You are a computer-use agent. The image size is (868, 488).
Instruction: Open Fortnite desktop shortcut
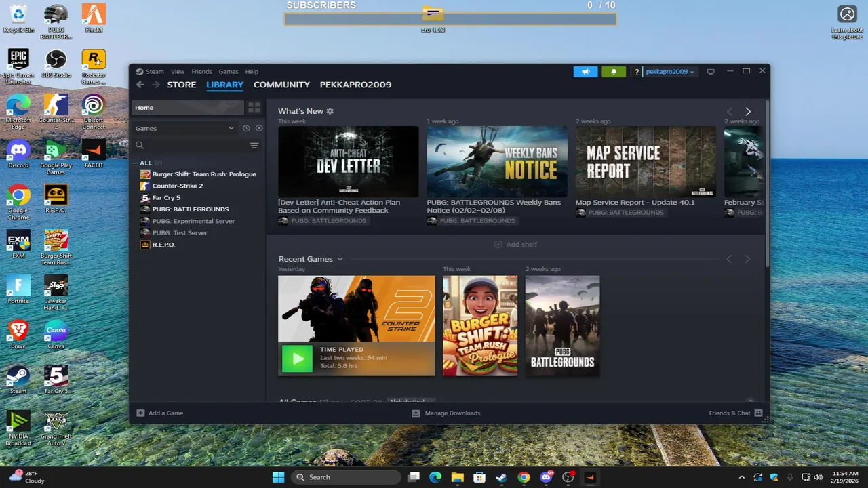click(18, 289)
